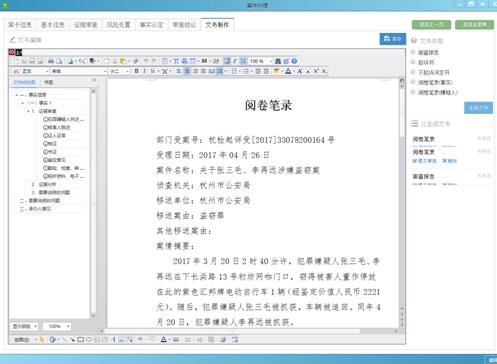This screenshot has width=497, height=364.
Task: Open the font size dropdown showing 小二
Action: click(119, 71)
